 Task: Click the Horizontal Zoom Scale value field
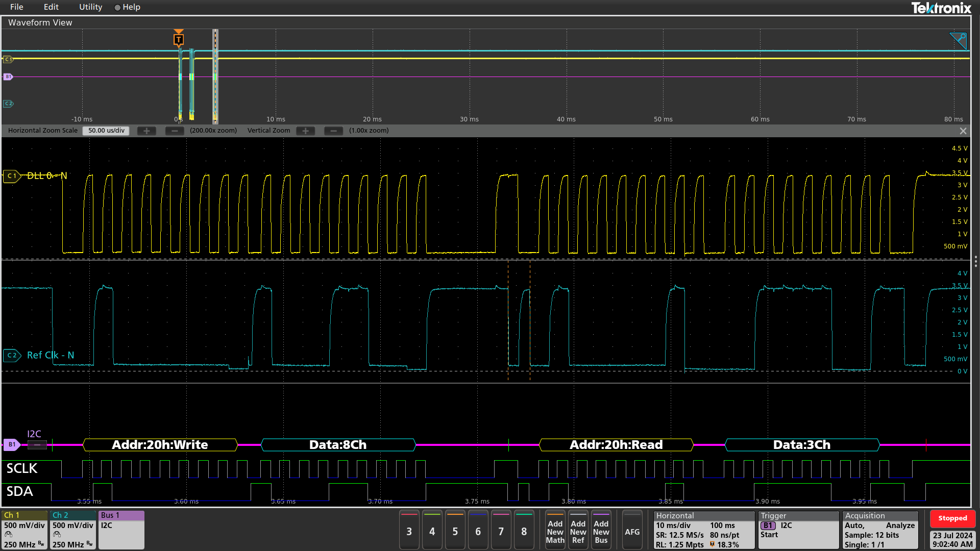tap(106, 131)
